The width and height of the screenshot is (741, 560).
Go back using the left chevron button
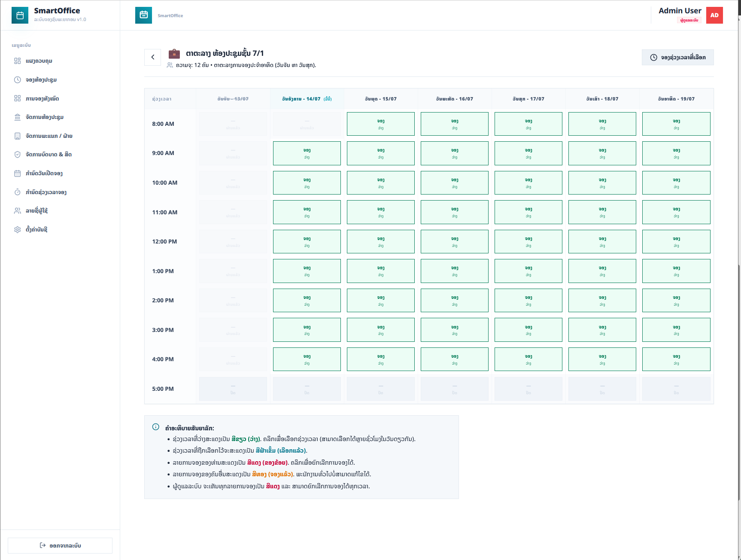152,57
